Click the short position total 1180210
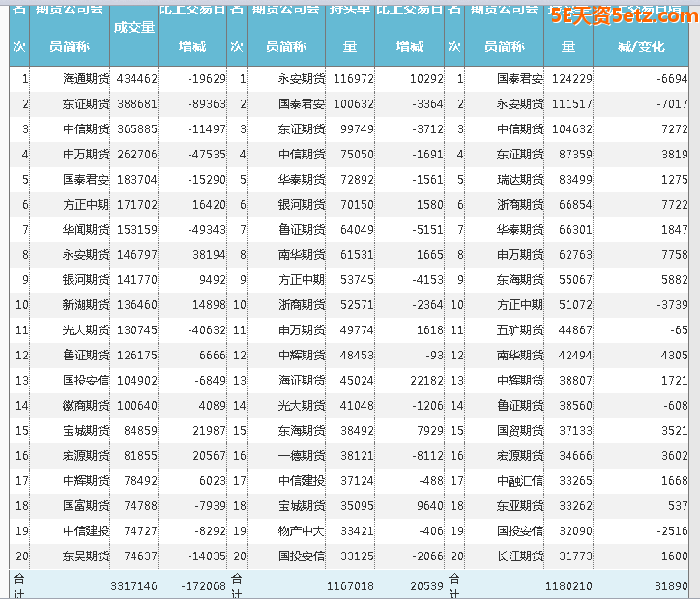This screenshot has height=599, width=700. point(569,585)
